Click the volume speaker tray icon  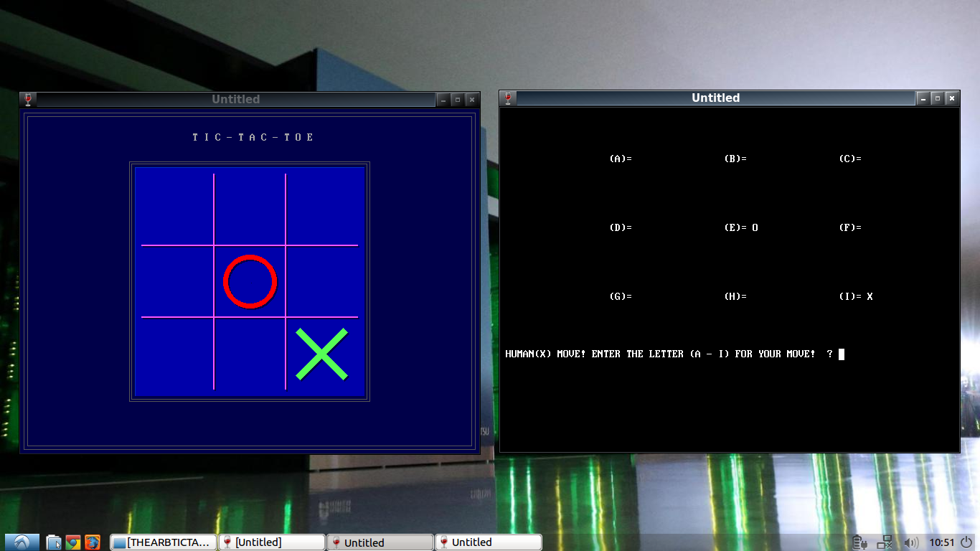point(911,542)
